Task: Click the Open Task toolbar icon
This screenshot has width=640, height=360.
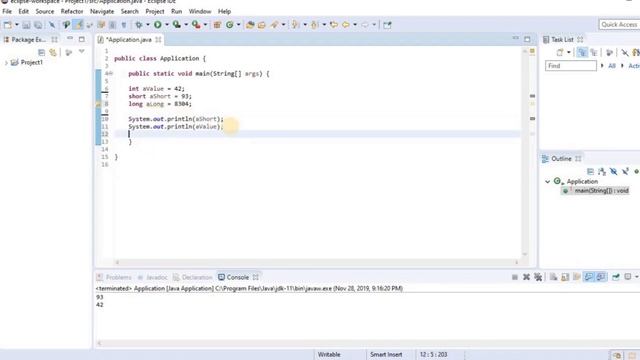Action: 262,25
